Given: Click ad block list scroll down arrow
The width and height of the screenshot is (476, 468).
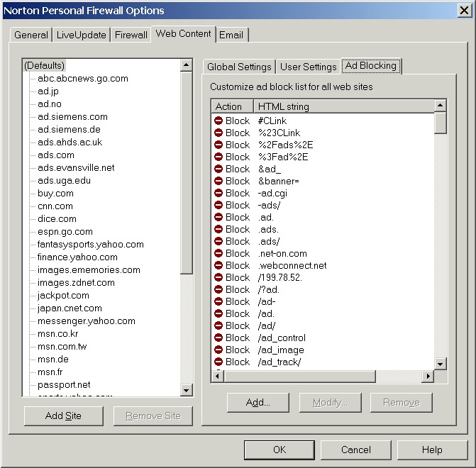Looking at the screenshot, I should (x=440, y=364).
